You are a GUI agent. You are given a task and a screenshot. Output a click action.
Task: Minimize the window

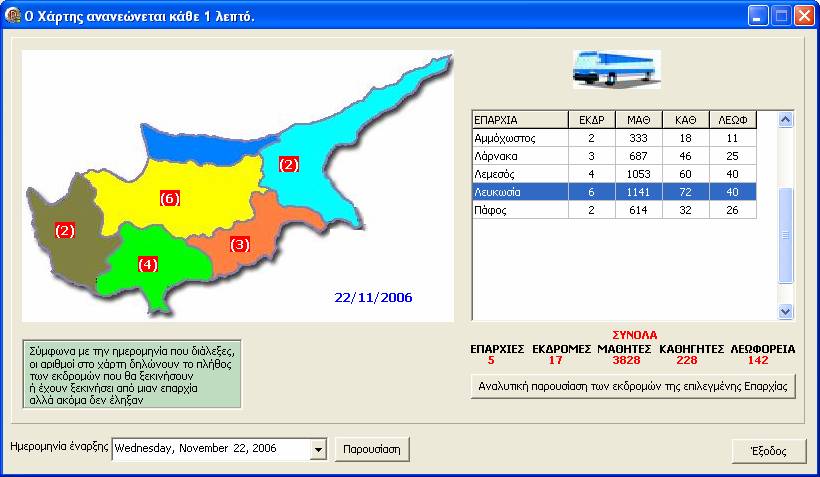click(x=757, y=16)
